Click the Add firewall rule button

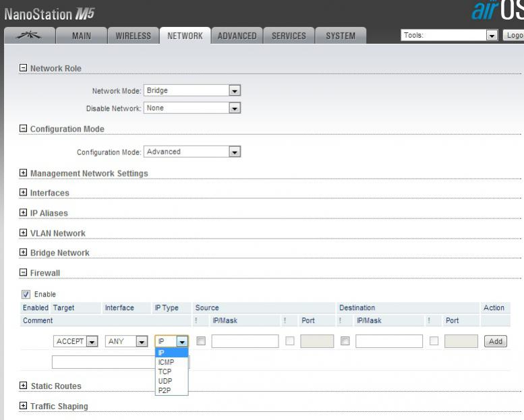pos(496,341)
